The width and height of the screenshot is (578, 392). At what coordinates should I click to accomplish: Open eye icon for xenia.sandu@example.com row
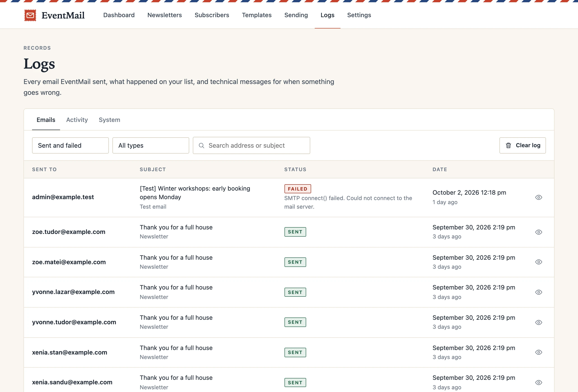(538, 383)
